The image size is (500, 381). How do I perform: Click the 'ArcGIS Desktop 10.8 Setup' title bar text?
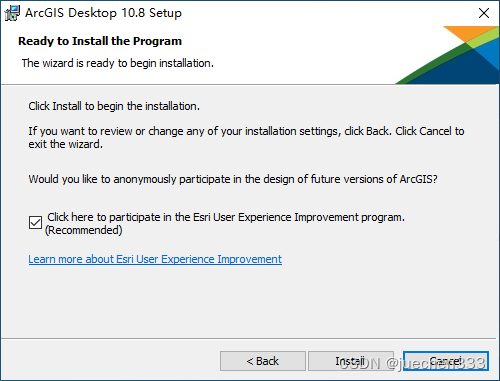pos(103,13)
